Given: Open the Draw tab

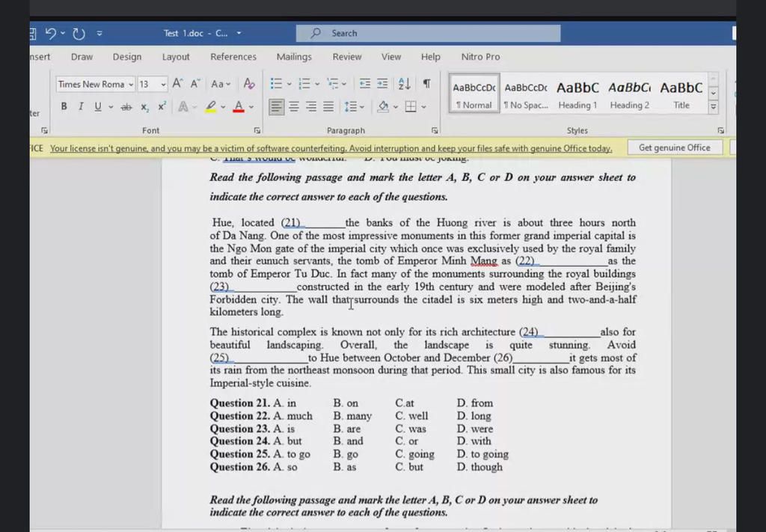Looking at the screenshot, I should click(x=82, y=57).
